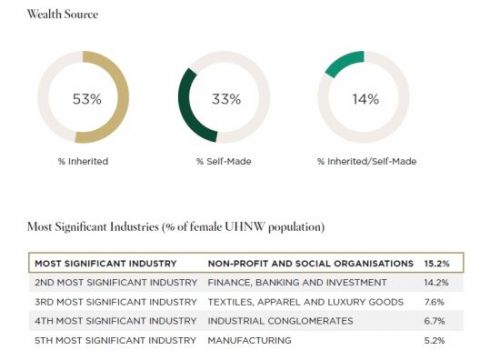The width and height of the screenshot is (500, 360).
Task: Click the % Inherited label
Action: pos(83,161)
